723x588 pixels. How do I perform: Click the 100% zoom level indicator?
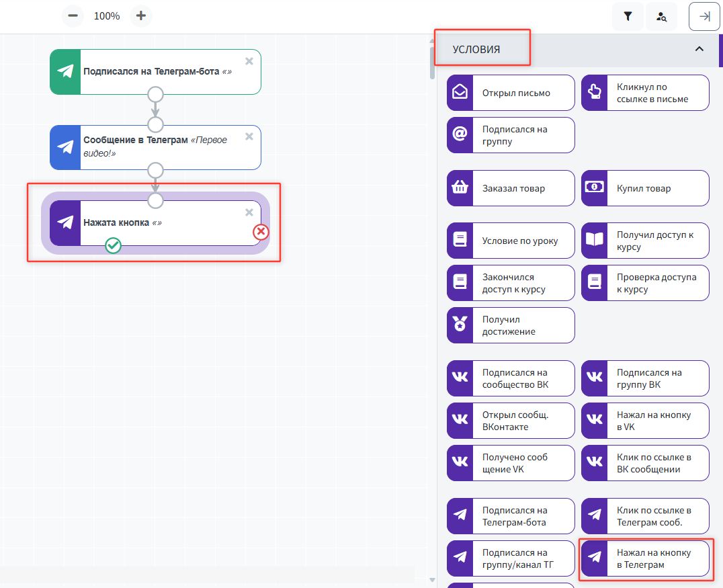tap(107, 16)
